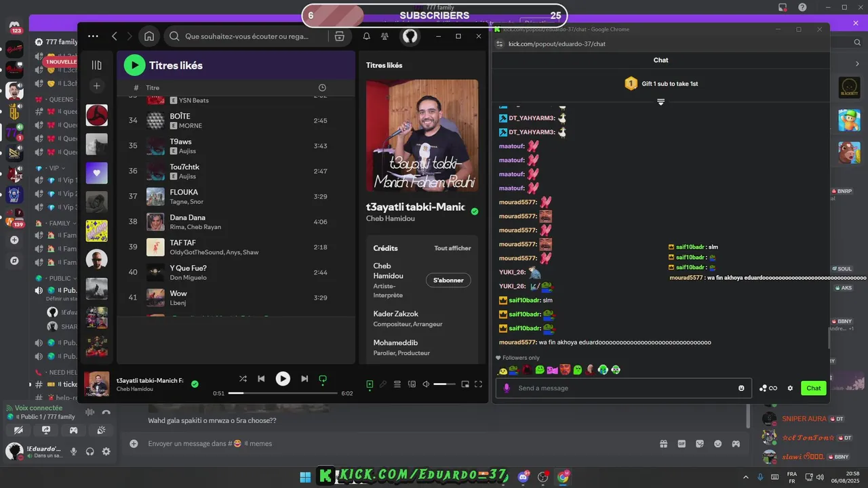Image resolution: width=868 pixels, height=488 pixels.
Task: Toggle Discord noise suppression icon
Action: [x=90, y=412]
